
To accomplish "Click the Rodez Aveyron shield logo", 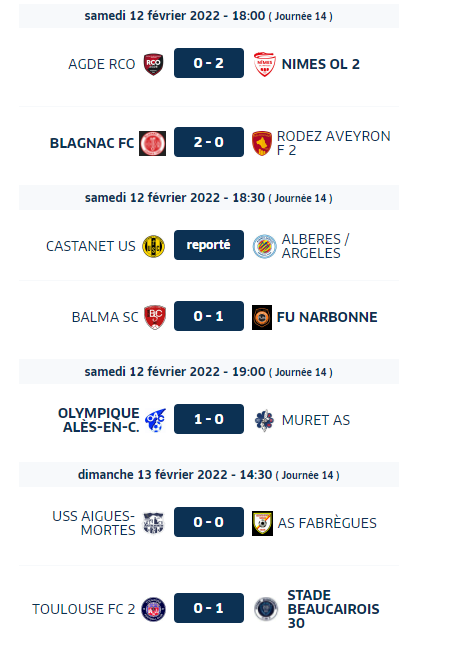I will point(262,144).
